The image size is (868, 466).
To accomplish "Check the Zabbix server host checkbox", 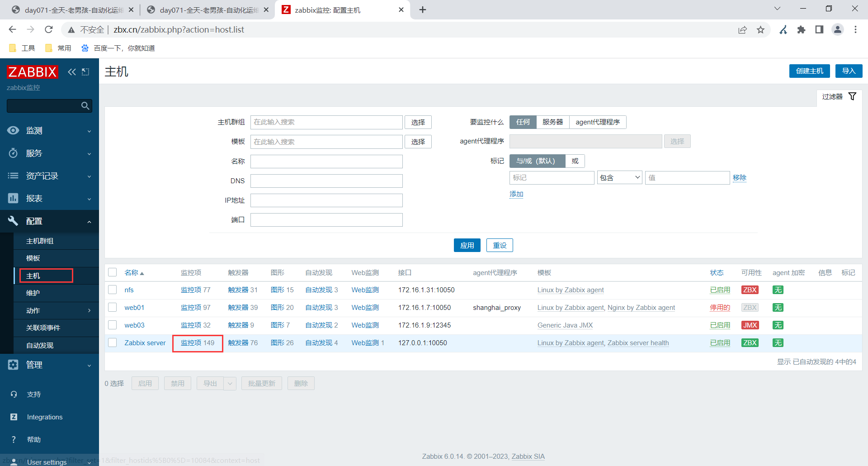I will click(x=113, y=343).
